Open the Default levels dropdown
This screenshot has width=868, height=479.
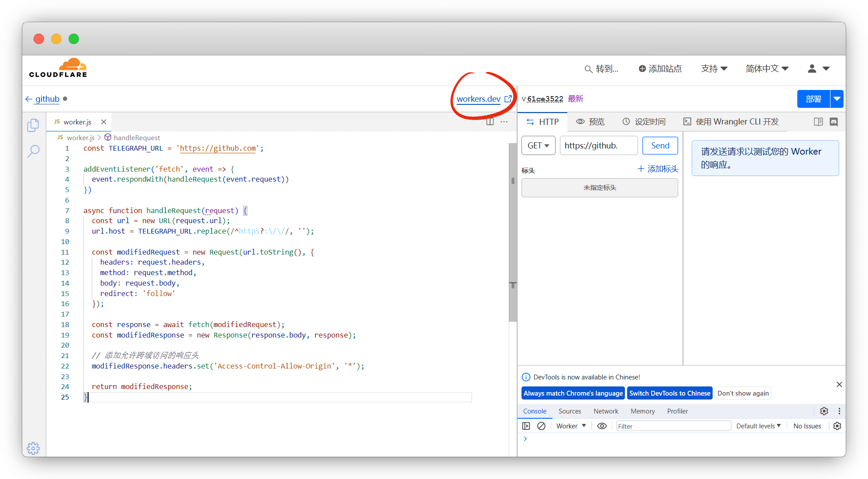[758, 426]
